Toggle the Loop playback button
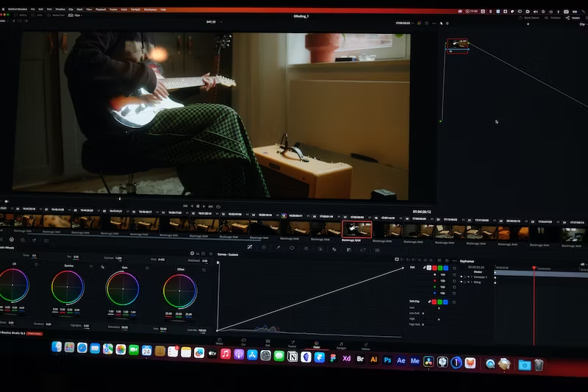This screenshot has height=392, width=588. click(x=218, y=207)
